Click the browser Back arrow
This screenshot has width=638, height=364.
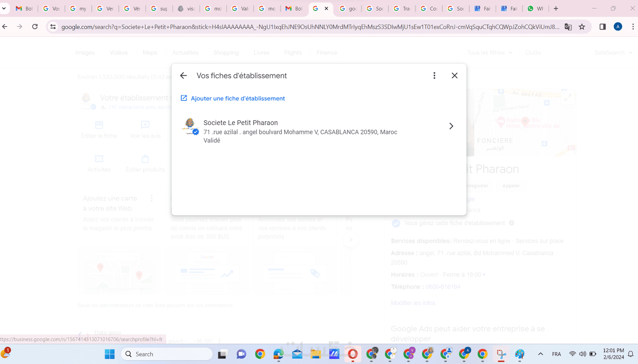click(x=5, y=27)
